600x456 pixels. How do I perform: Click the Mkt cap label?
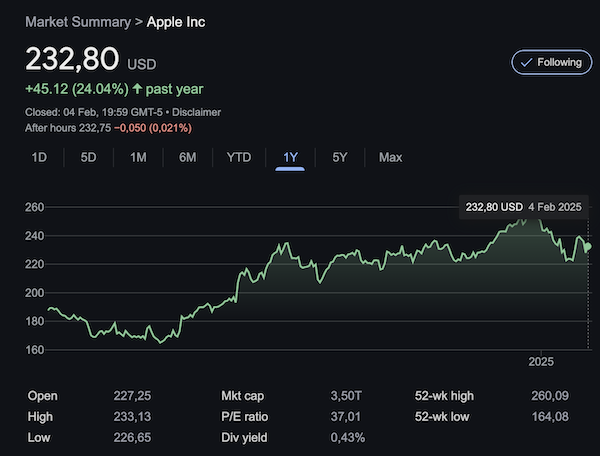point(243,396)
